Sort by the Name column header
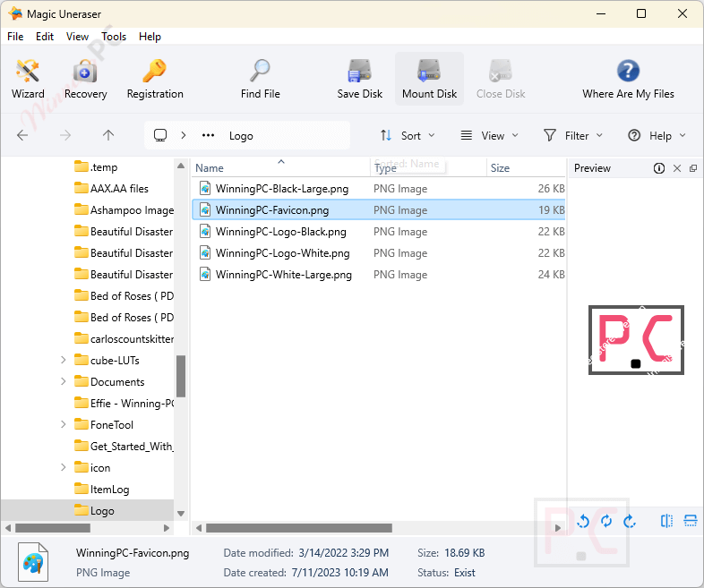This screenshot has height=588, width=704. 280,167
